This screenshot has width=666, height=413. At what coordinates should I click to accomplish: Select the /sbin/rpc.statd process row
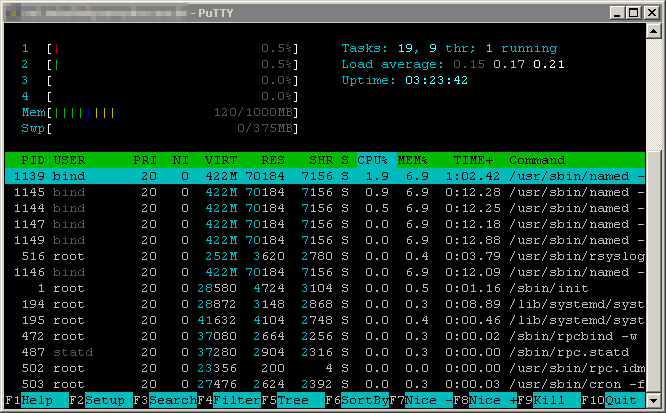click(325, 352)
